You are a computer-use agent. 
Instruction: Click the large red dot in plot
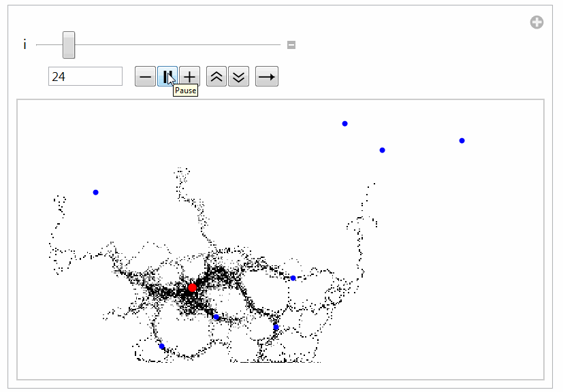click(193, 288)
